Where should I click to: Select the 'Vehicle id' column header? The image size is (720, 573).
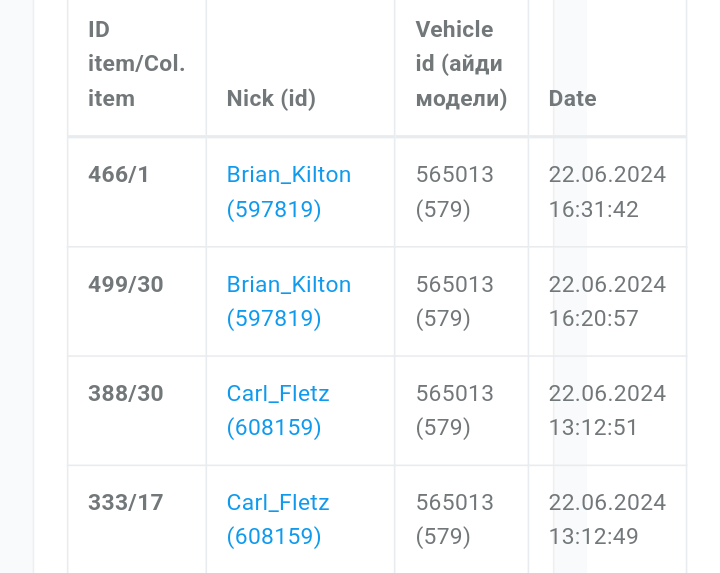tap(460, 65)
